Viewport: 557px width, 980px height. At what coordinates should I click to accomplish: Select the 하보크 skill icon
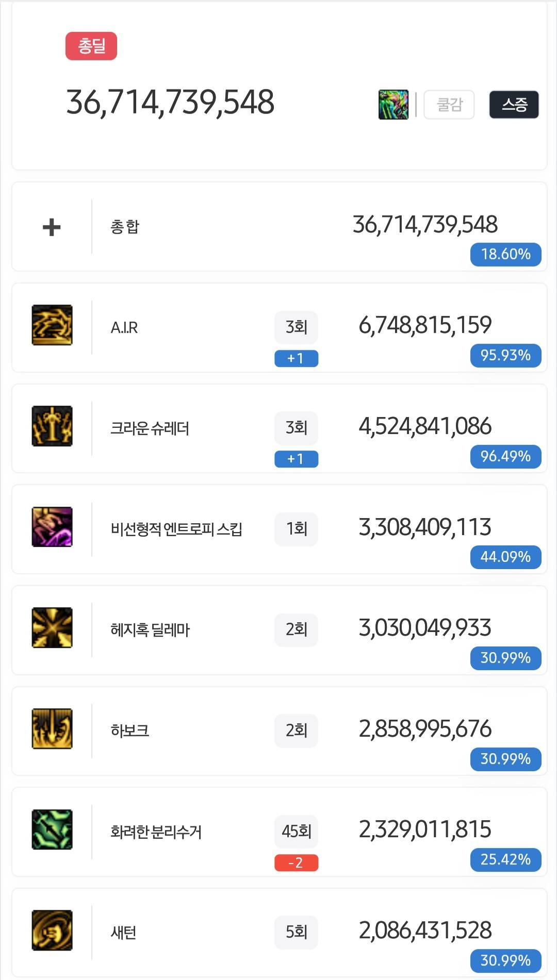[52, 728]
